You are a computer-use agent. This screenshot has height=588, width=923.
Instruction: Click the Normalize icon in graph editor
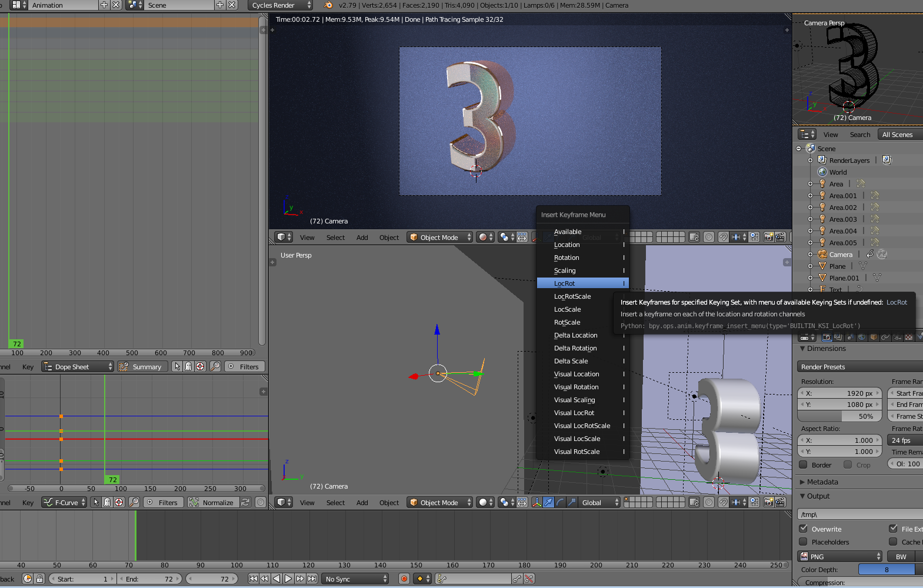[x=194, y=502]
